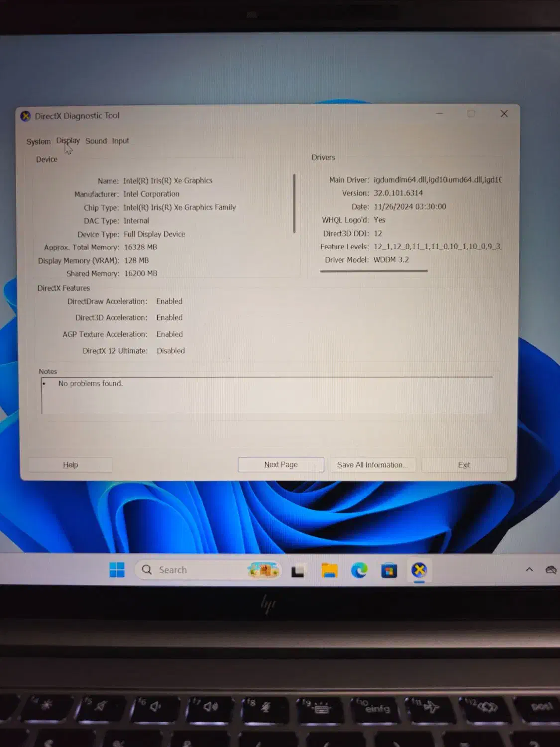Click Save All Information button
Viewport: 560px width, 747px height.
pyautogui.click(x=372, y=465)
